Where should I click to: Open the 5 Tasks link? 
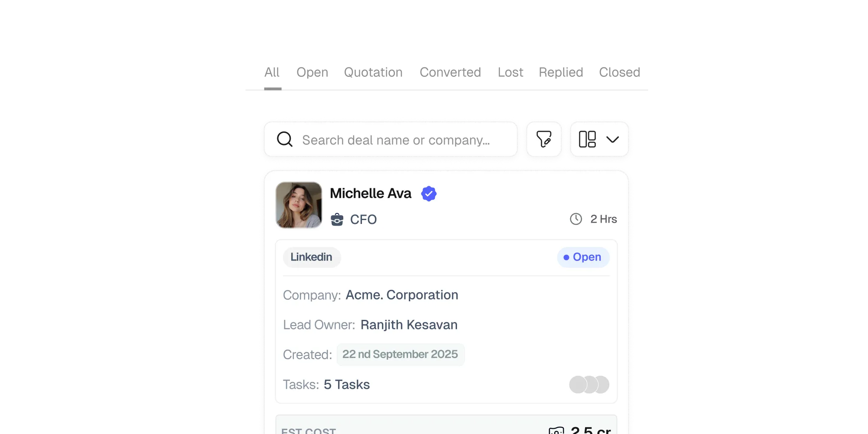[x=346, y=385]
